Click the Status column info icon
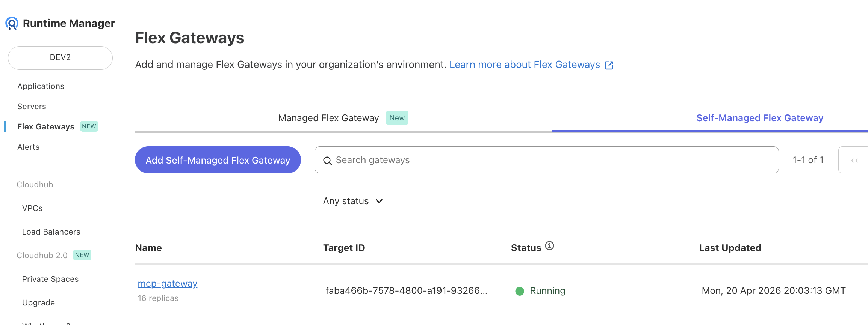The image size is (868, 325). pyautogui.click(x=549, y=246)
